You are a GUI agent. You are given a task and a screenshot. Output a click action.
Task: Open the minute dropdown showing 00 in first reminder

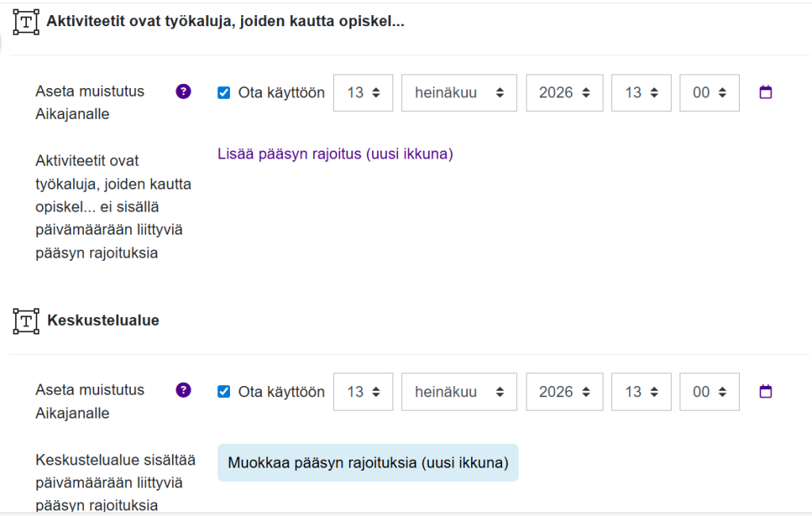(709, 93)
